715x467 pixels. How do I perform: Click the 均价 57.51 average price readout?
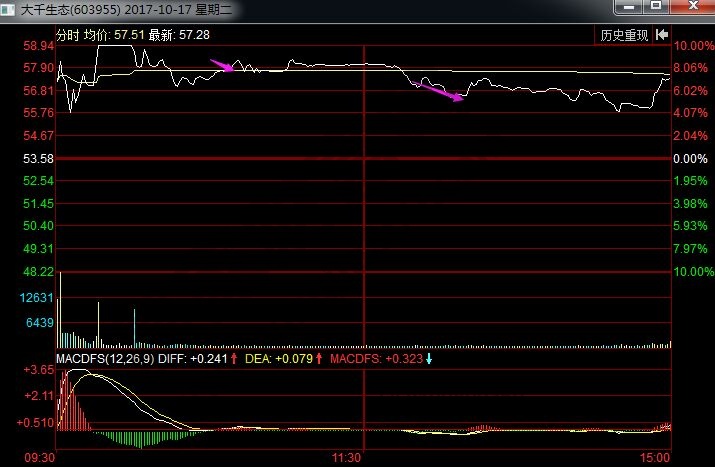tap(113, 35)
